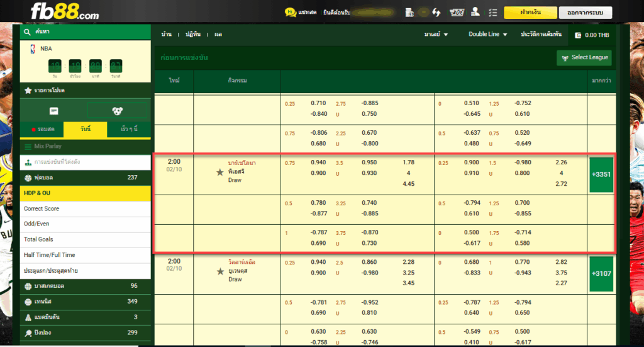Click the ค้นหา search field
The width and height of the screenshot is (644, 347).
point(86,32)
